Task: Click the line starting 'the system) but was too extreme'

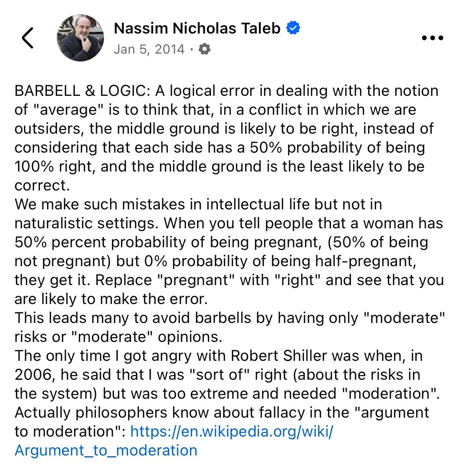Action: click(227, 394)
